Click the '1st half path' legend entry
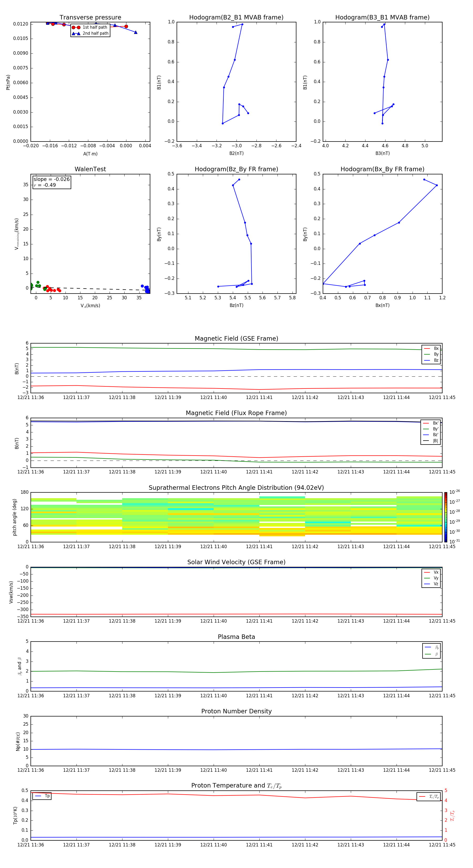 (x=90, y=27)
